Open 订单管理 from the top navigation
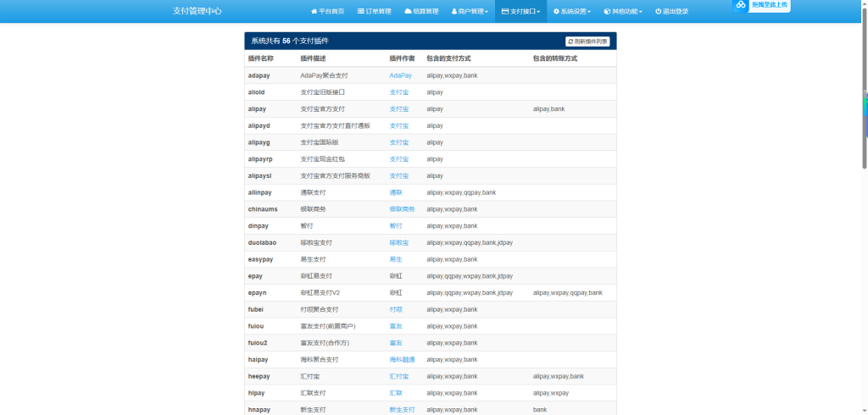 pyautogui.click(x=374, y=11)
